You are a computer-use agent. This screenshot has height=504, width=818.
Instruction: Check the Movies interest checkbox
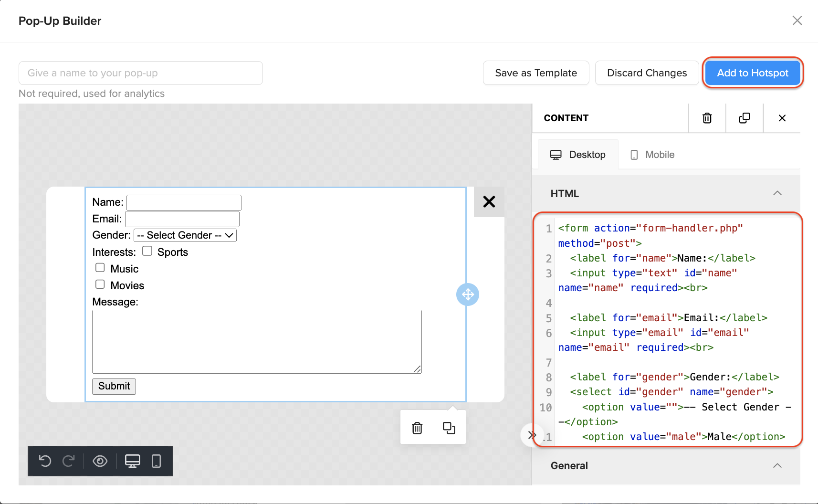pos(100,284)
